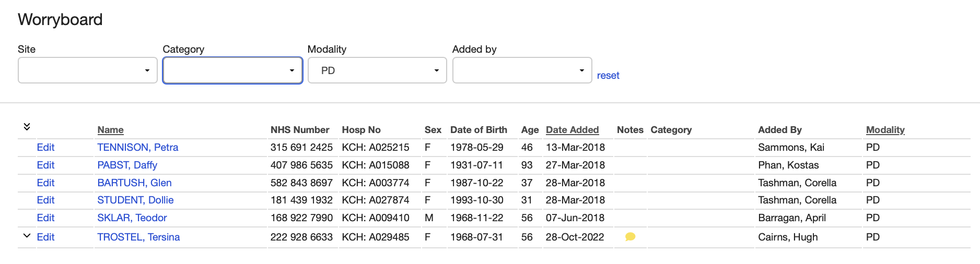Click added-by name Sammons, Kai
Viewport: 980px width, 264px height.
(791, 148)
